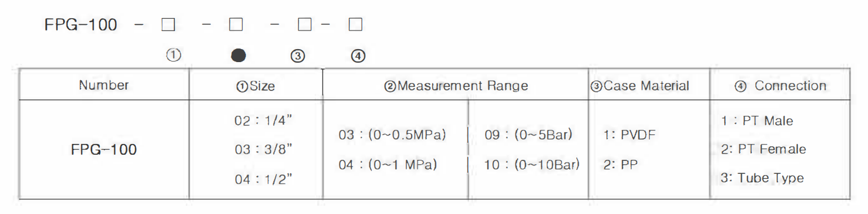Viewport: 868px width, 214px height.
Task: Click the filled black circle marker
Action: [239, 55]
